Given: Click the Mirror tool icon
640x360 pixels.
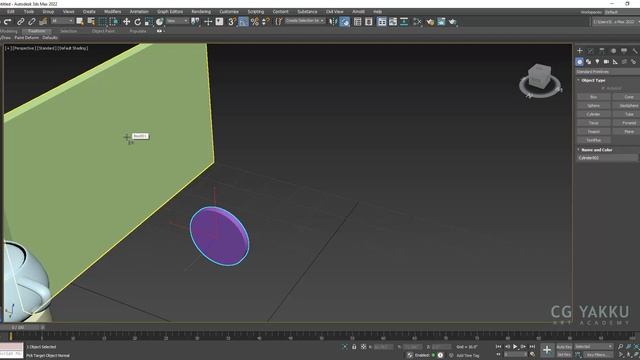Looking at the screenshot, I should pyautogui.click(x=333, y=22).
